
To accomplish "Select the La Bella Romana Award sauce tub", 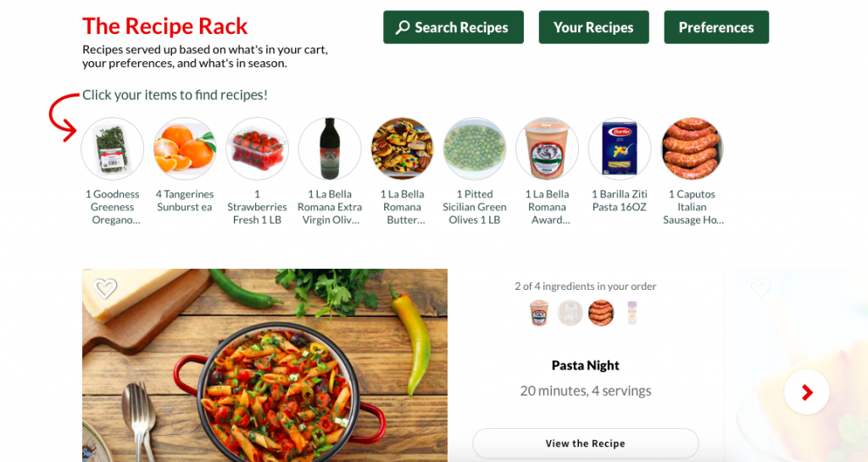I will point(547,148).
